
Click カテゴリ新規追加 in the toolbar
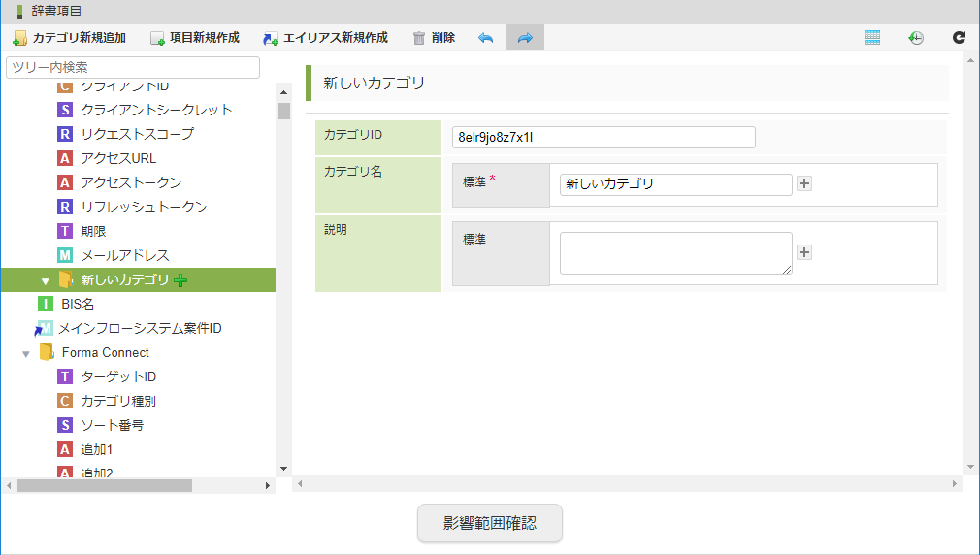click(x=69, y=38)
